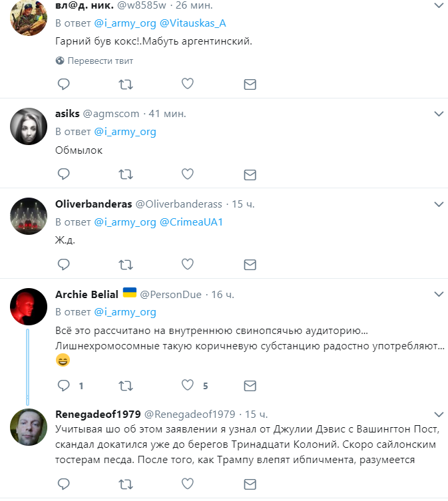This screenshot has height=501, width=448.
Task: Like the Archie Belial tweet
Action: pos(188,385)
